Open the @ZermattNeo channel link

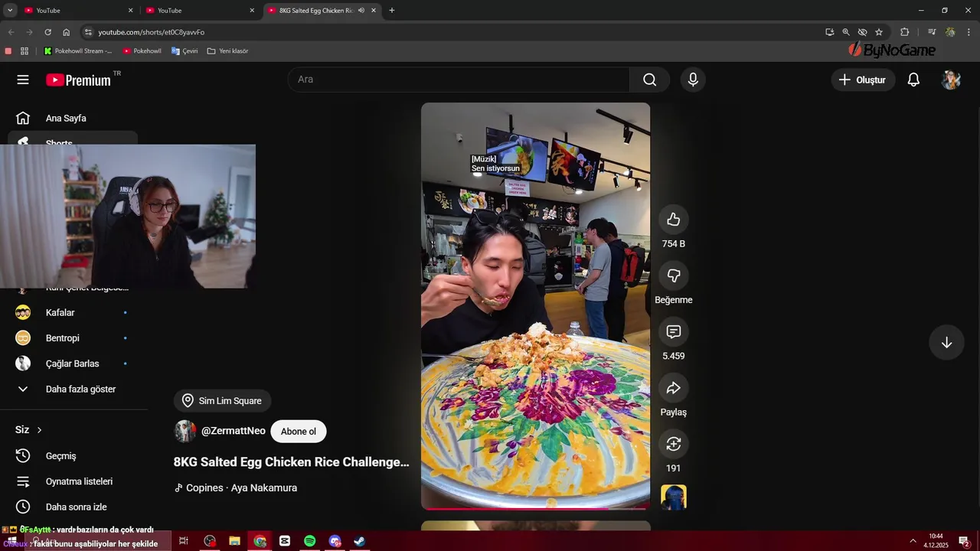233,431
